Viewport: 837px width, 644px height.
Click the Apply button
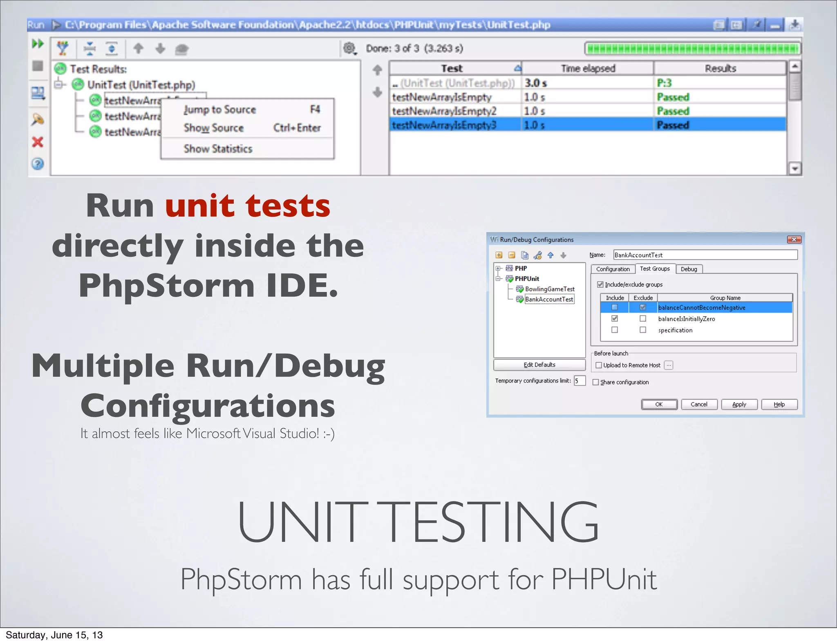tap(739, 404)
